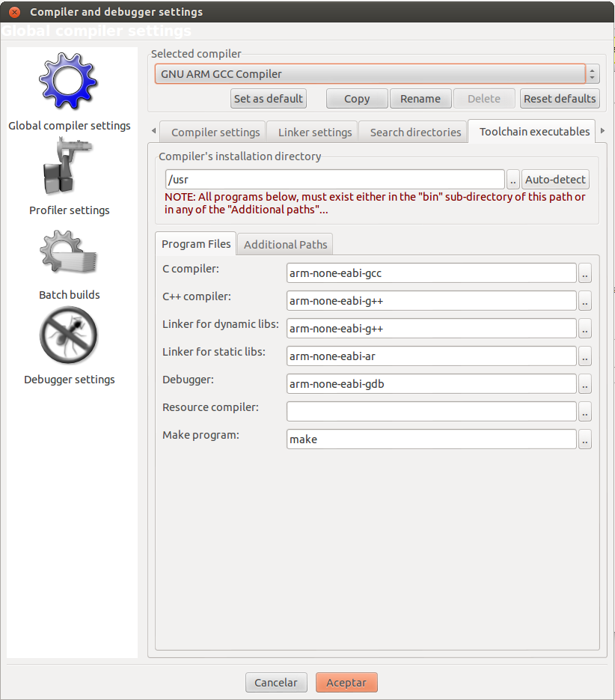
Task: Open the Search directories tab
Action: (415, 133)
